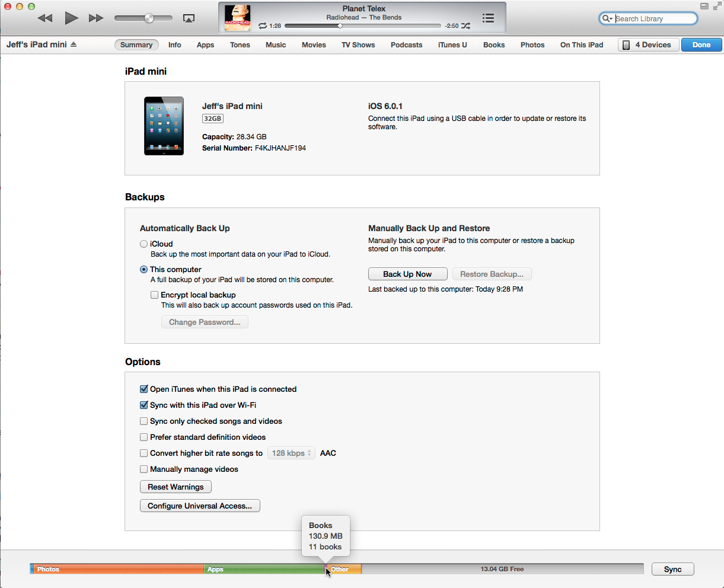Open the iTunes U tab
Screen dimensions: 724x588
452,45
